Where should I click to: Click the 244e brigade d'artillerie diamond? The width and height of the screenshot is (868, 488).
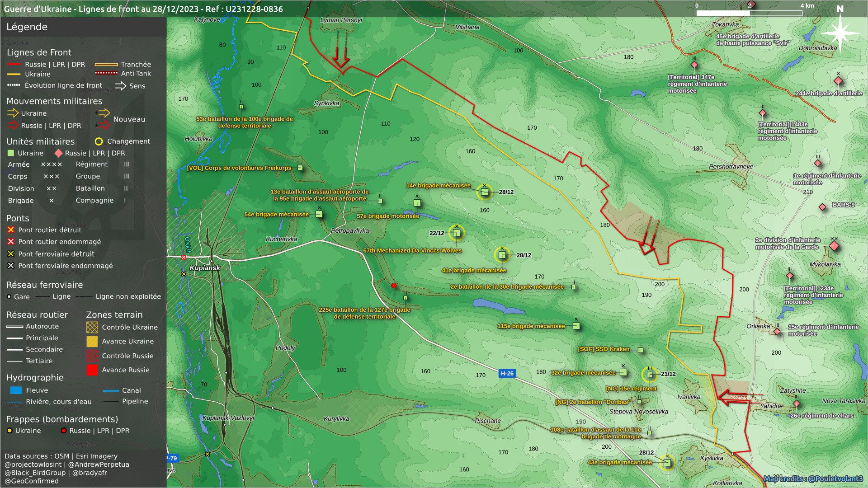click(x=838, y=81)
